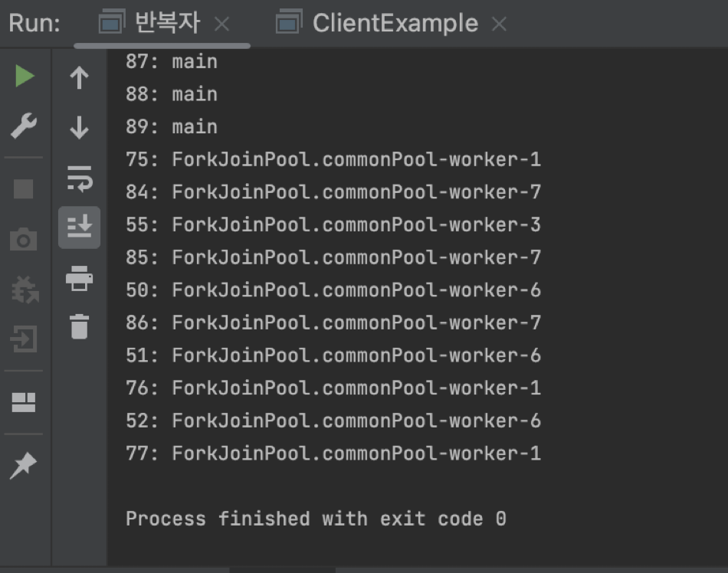Click the exit arrow icon in the left sidebar

pos(23,339)
